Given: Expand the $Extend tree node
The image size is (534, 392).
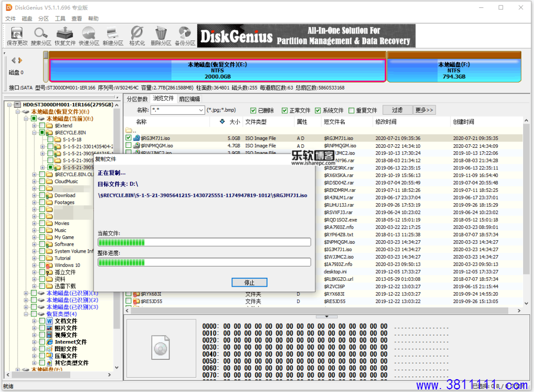Looking at the screenshot, I should tap(35, 126).
